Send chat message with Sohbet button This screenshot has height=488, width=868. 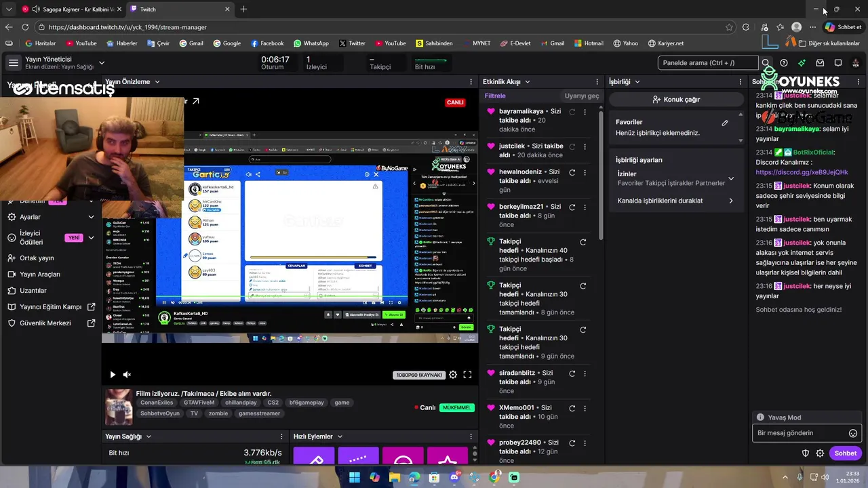coord(845,453)
